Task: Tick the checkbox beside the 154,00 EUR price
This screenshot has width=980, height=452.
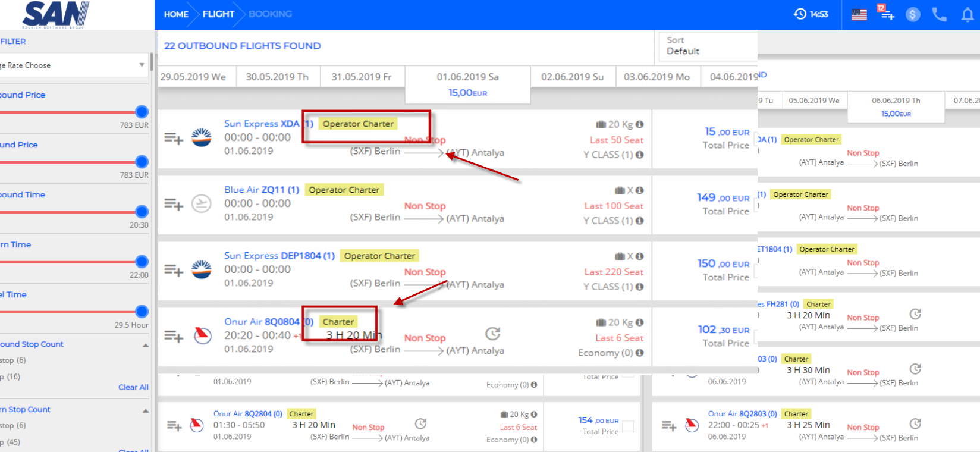Action: point(628,426)
